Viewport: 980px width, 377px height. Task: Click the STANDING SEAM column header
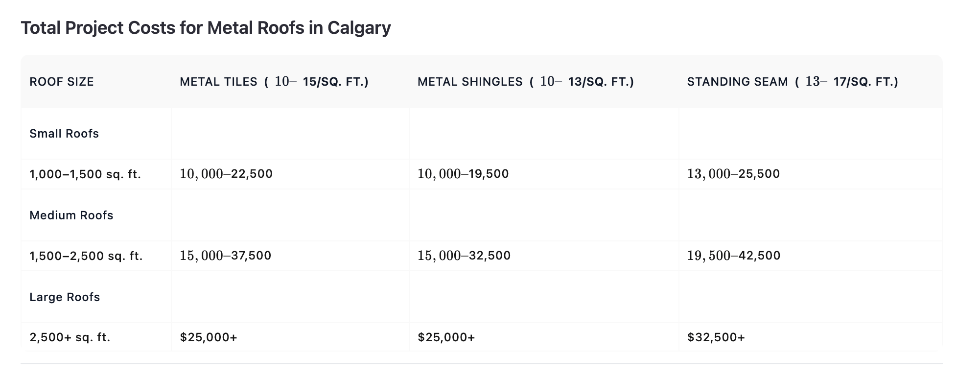click(x=792, y=82)
